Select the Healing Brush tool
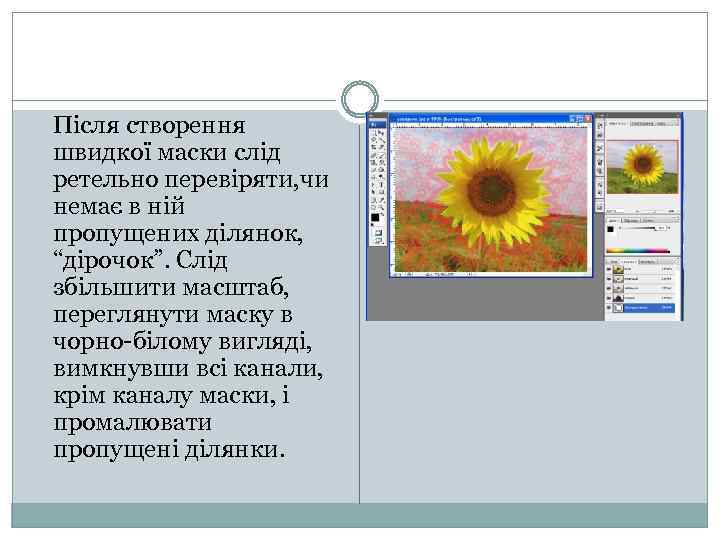This screenshot has width=720, height=540. click(x=373, y=155)
